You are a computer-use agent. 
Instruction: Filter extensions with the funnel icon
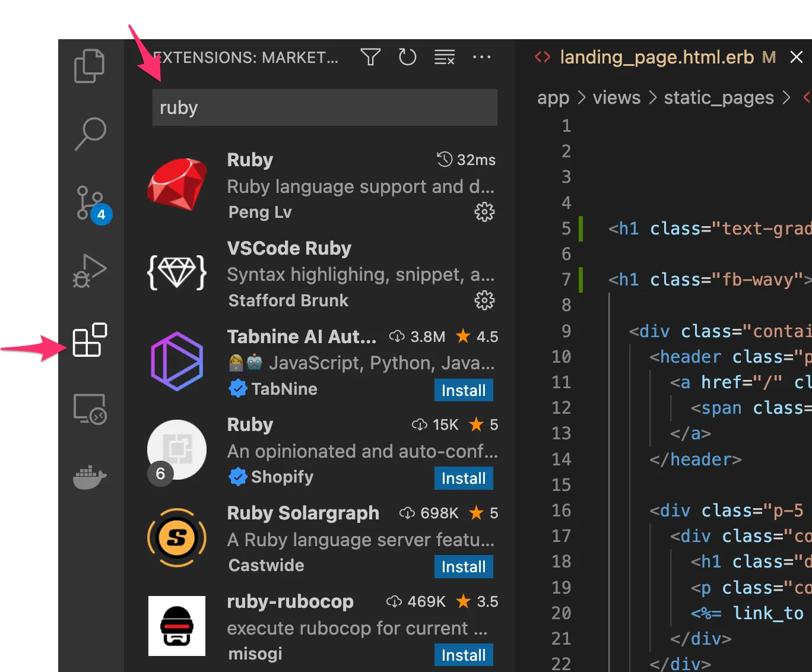tap(370, 57)
